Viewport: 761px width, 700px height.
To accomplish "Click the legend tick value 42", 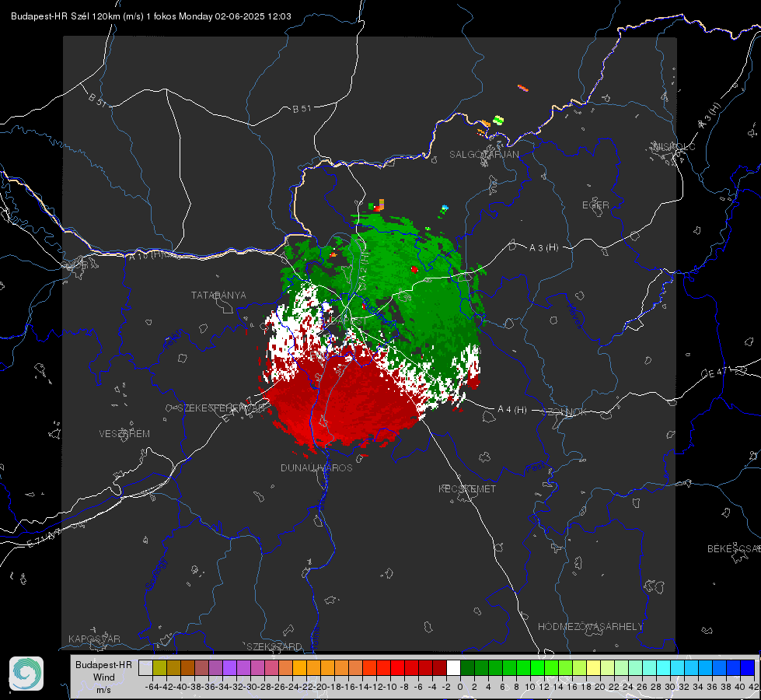I will 754,687.
